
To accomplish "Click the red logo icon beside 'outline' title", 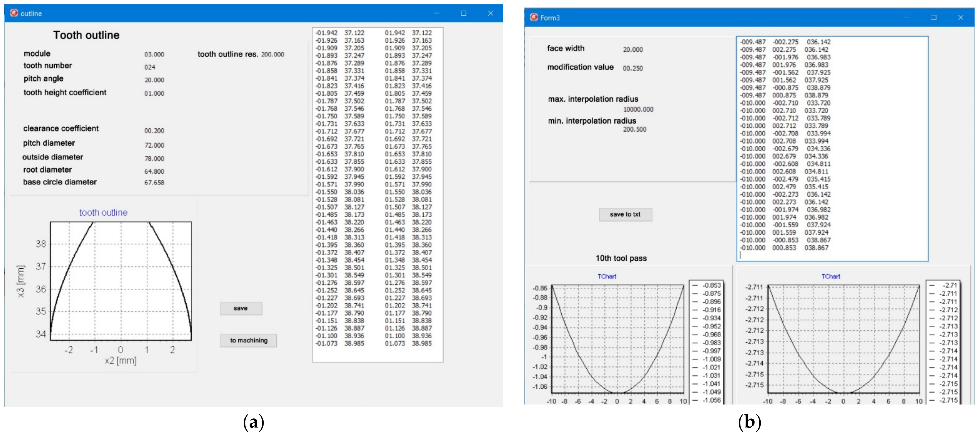I will [x=14, y=13].
